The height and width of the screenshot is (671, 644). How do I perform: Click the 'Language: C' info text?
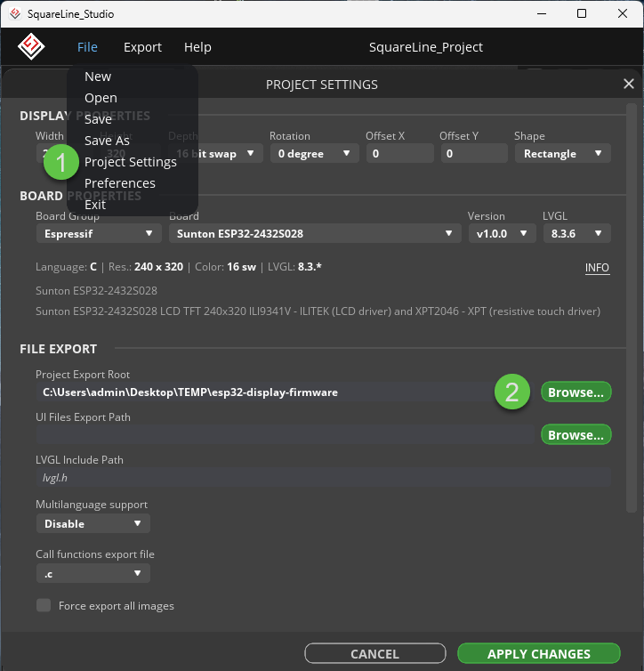[x=67, y=267]
